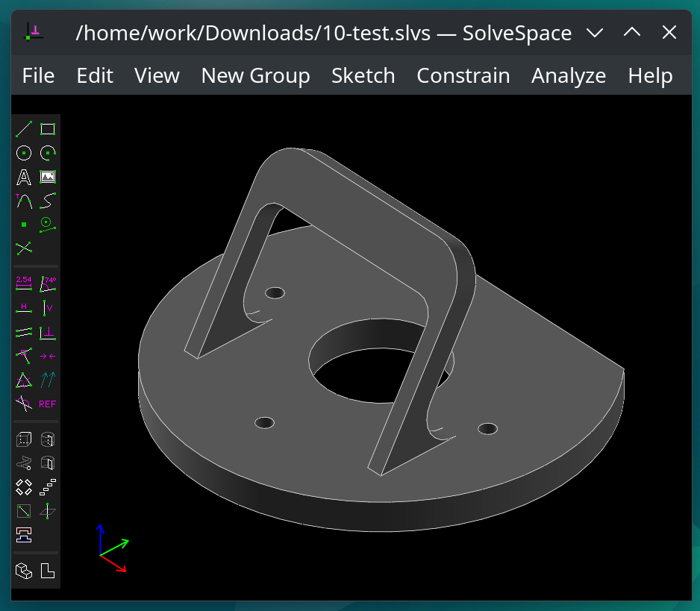Screen dimensions: 700x611
Task: Add a datum point with the point tool
Action: coord(24,225)
